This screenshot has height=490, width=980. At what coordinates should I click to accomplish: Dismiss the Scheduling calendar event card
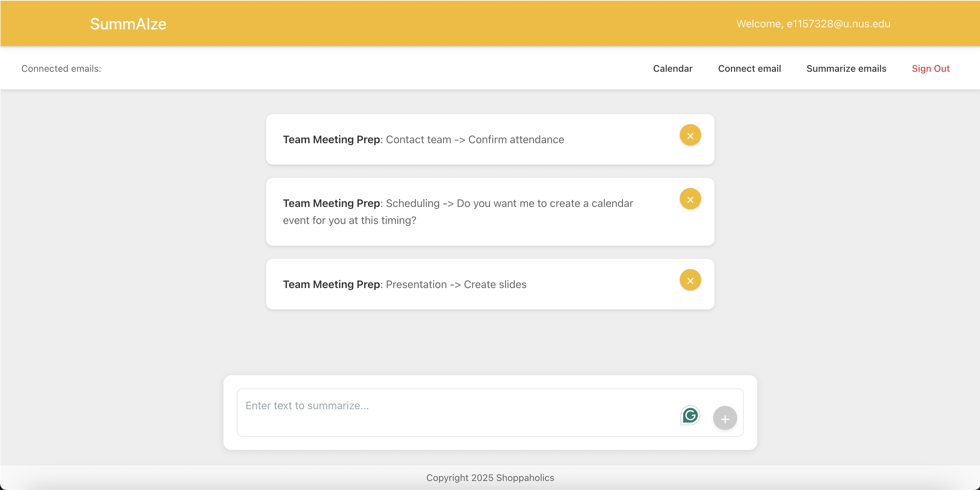click(x=690, y=199)
